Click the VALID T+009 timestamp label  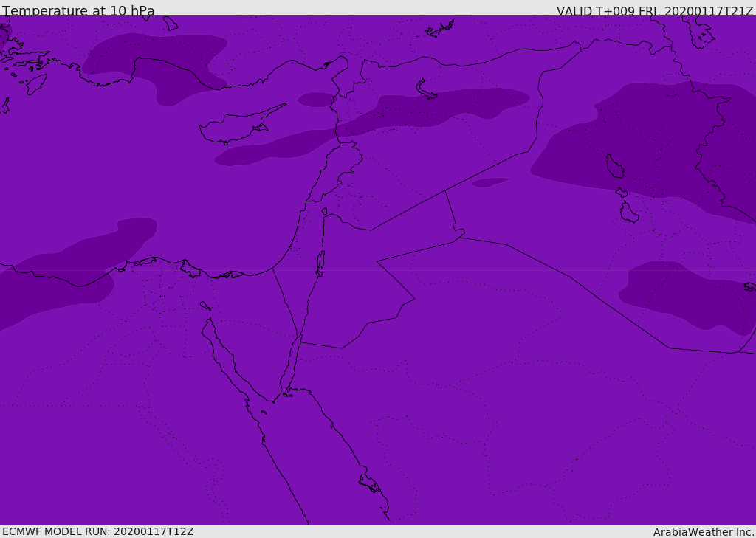[655, 10]
